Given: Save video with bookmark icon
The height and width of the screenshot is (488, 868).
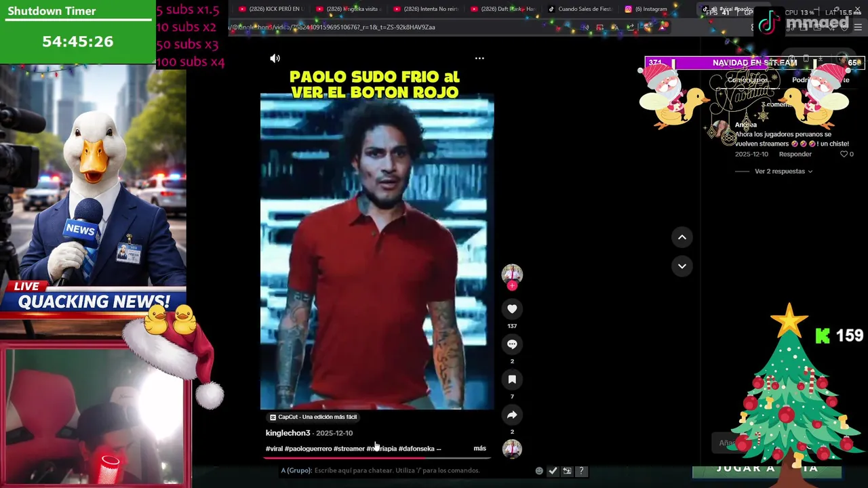Looking at the screenshot, I should 512,380.
